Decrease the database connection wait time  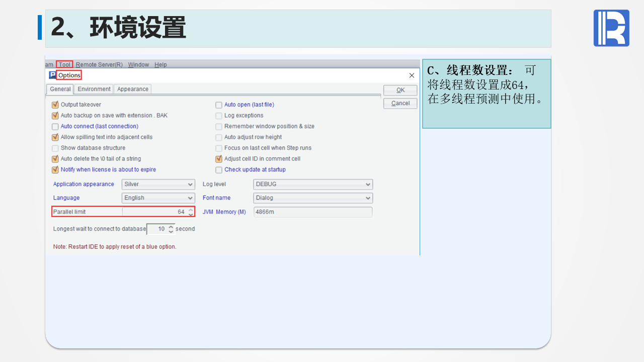tap(171, 232)
